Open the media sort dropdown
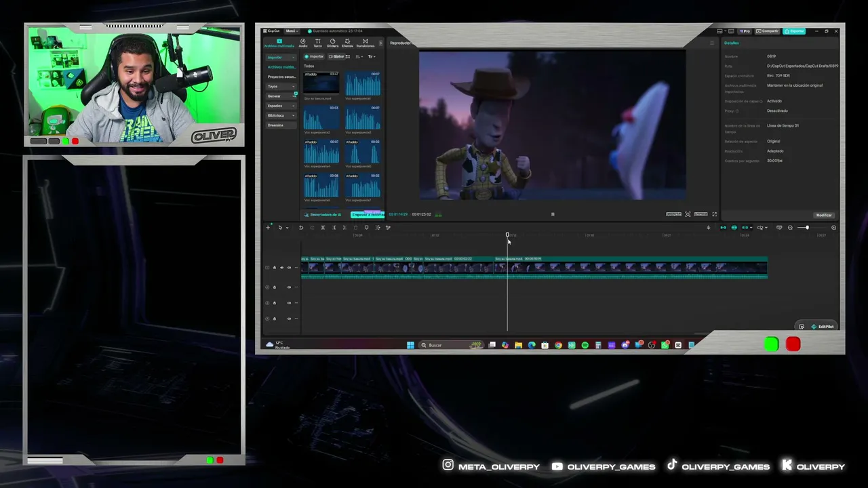The image size is (868, 488). pyautogui.click(x=359, y=56)
